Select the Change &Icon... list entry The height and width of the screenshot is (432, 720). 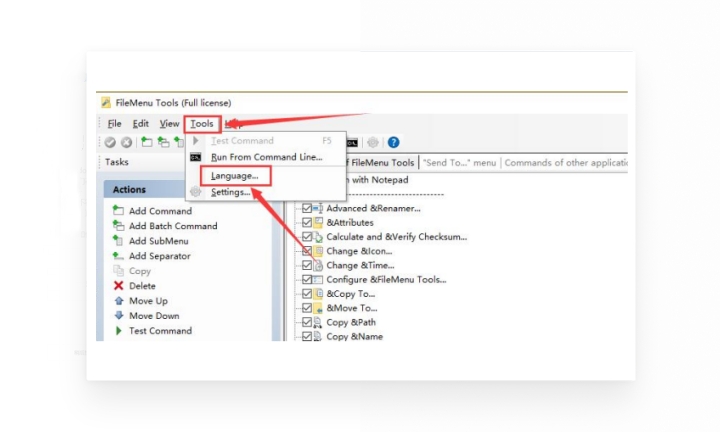[359, 251]
